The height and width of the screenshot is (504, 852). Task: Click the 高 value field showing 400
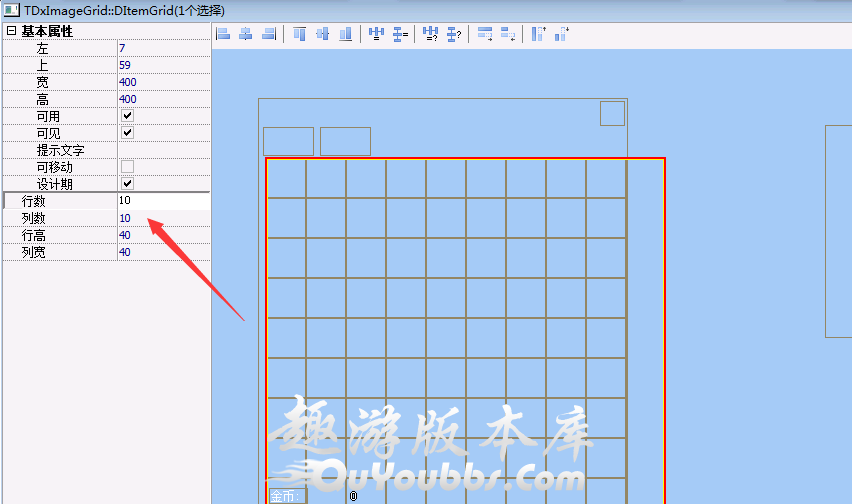pos(164,99)
